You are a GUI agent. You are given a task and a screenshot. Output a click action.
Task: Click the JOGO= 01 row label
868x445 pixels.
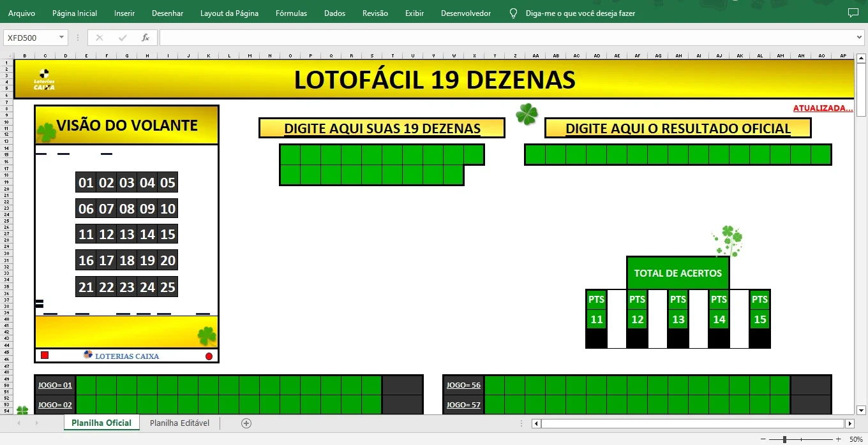pos(55,385)
